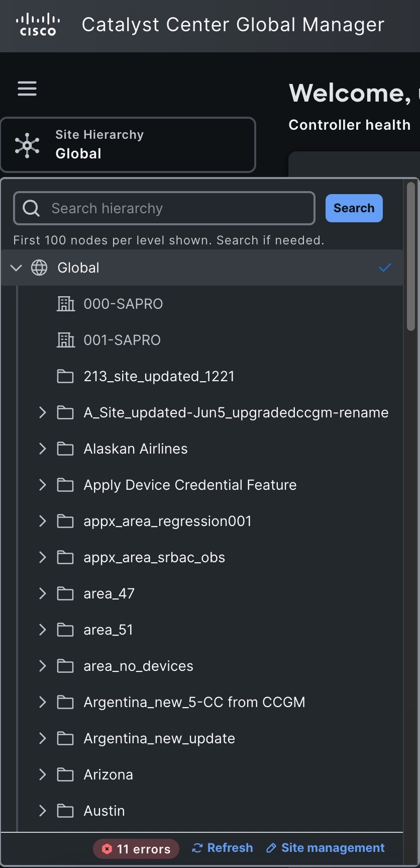Click the globe icon beside Global
420x868 pixels.
[39, 268]
